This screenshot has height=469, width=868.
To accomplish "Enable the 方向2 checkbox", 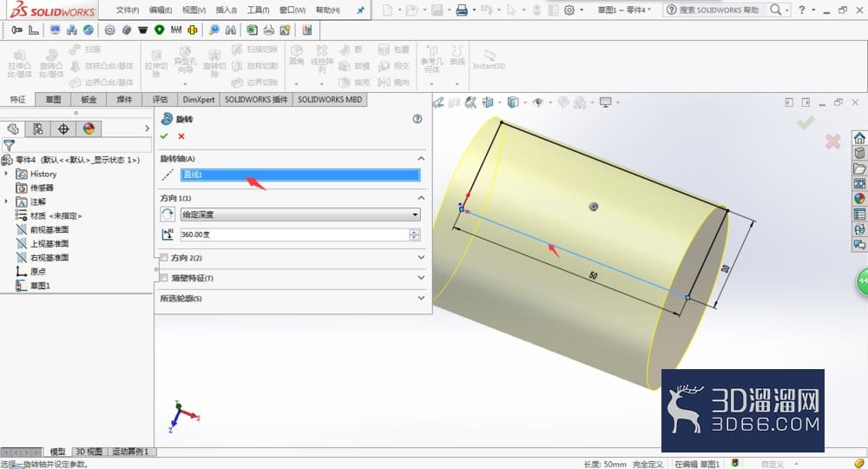I will [164, 257].
